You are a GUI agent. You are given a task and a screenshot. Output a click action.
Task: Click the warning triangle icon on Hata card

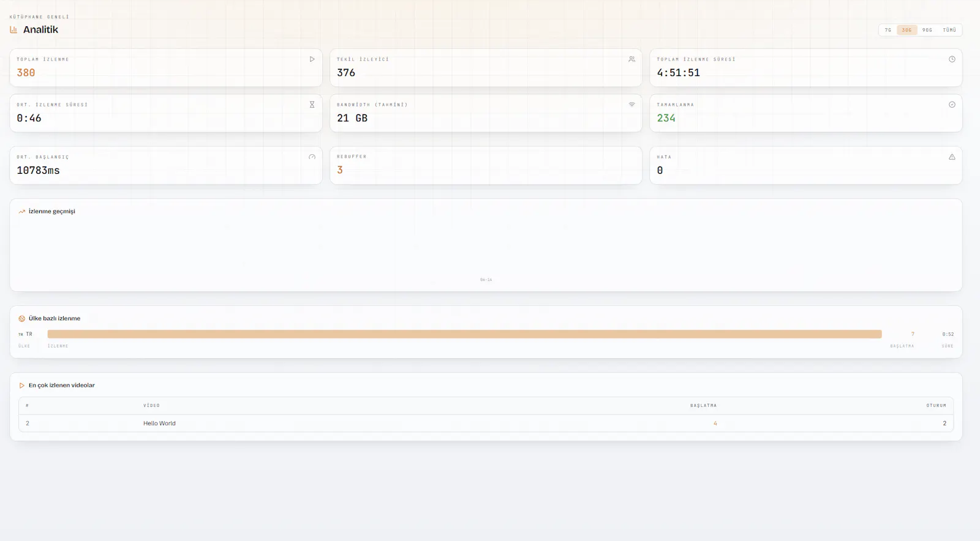952,157
